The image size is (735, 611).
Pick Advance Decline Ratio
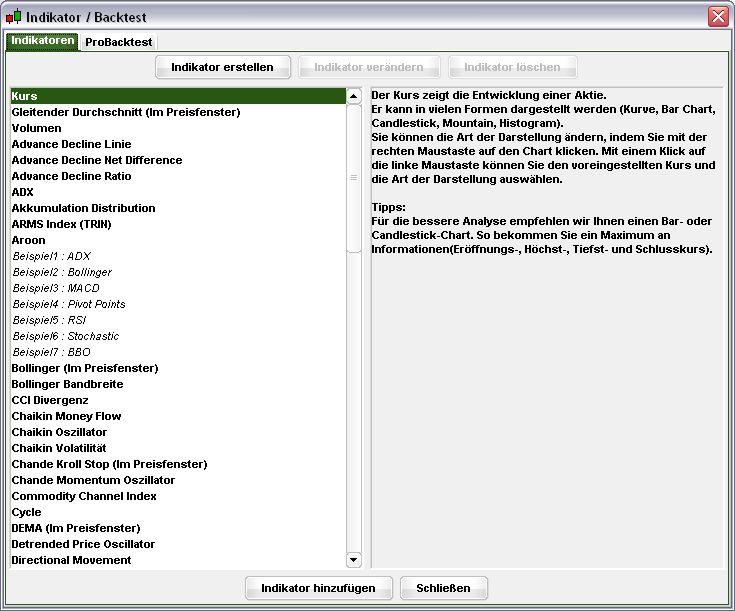pos(178,176)
